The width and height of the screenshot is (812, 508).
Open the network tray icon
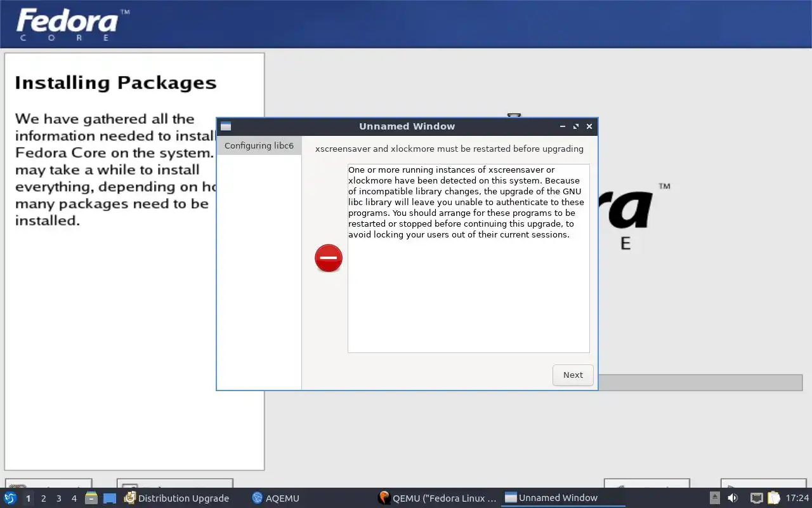[x=756, y=498]
